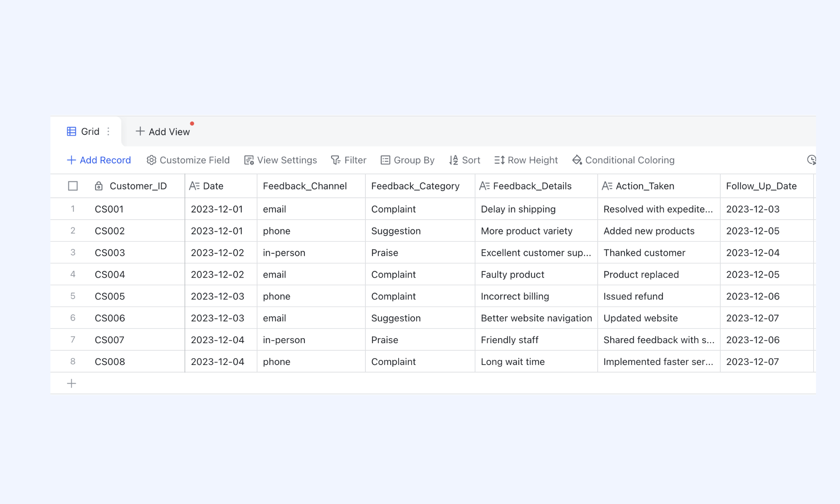This screenshot has width=840, height=504.
Task: Select 'Delay in shipping' cell
Action: tap(536, 209)
